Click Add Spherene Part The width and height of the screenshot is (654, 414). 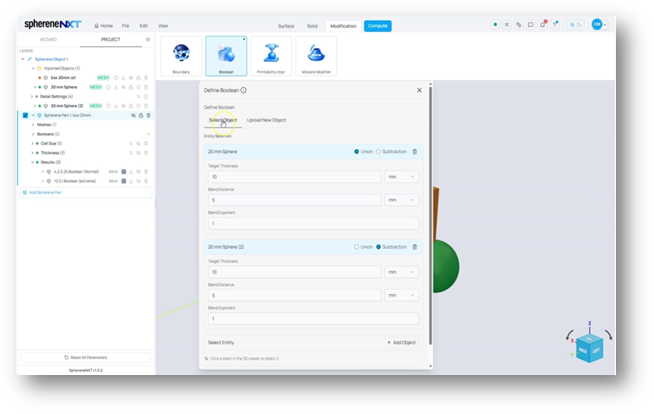tap(86, 193)
